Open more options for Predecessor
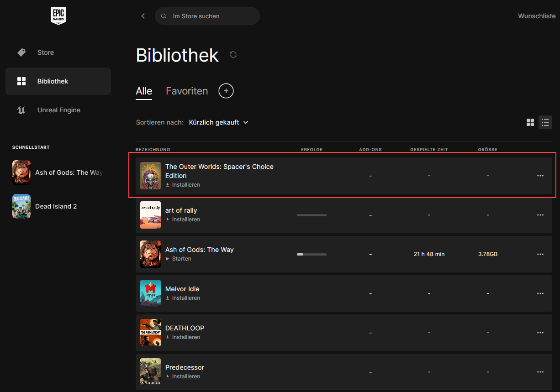 coord(540,372)
